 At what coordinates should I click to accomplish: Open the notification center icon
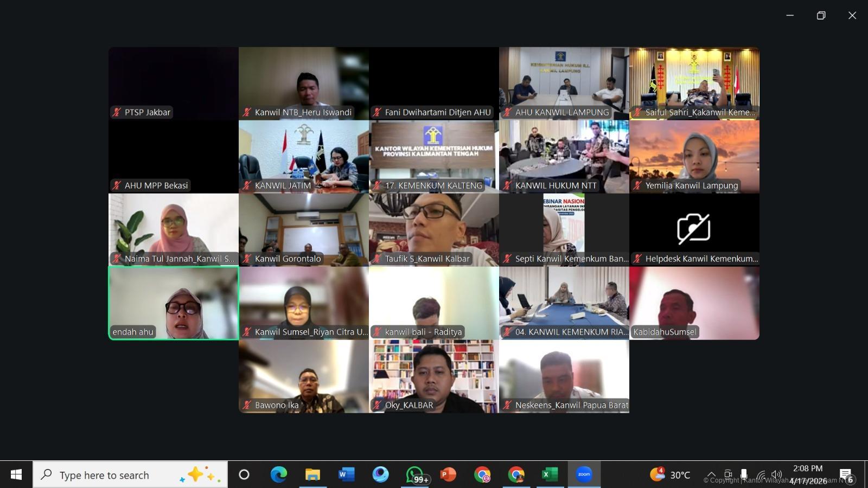coord(846,475)
